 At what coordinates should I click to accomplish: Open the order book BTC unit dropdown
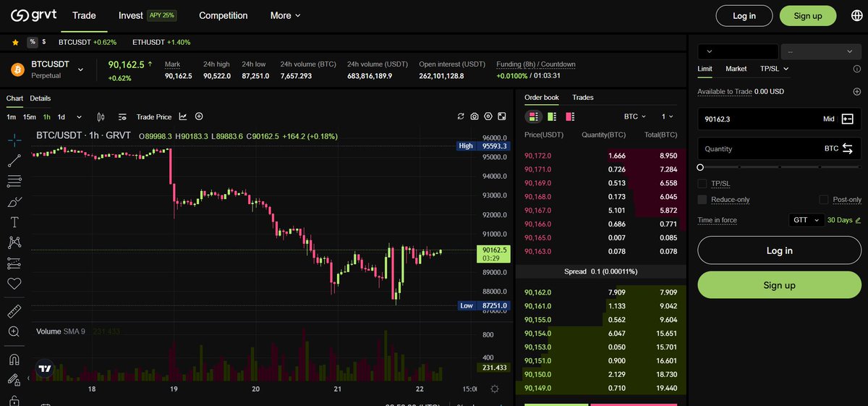pos(636,117)
